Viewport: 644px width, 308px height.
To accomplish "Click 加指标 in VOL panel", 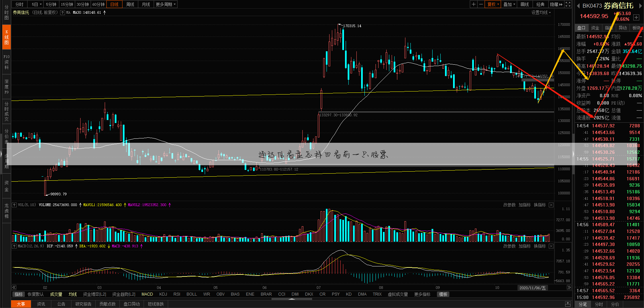I will point(525,205).
